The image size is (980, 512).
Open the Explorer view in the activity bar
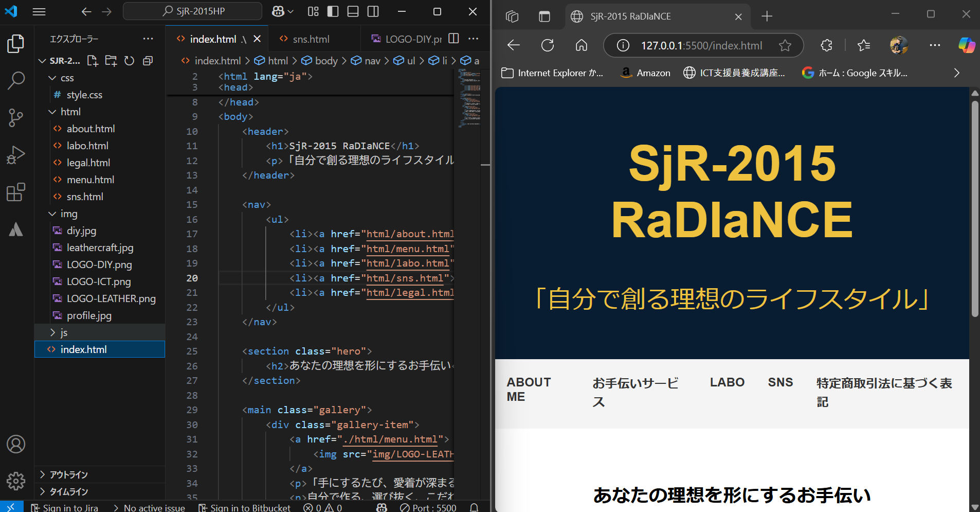click(15, 44)
